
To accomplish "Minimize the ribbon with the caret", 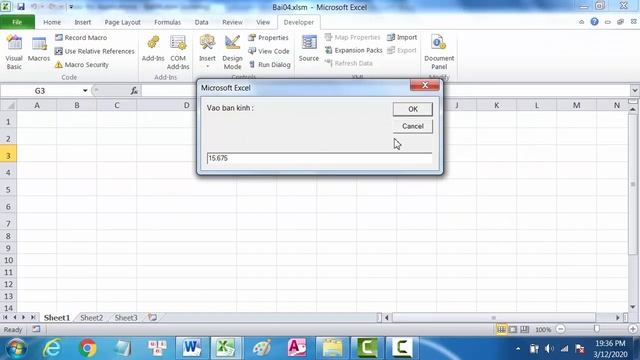I will pyautogui.click(x=581, y=22).
